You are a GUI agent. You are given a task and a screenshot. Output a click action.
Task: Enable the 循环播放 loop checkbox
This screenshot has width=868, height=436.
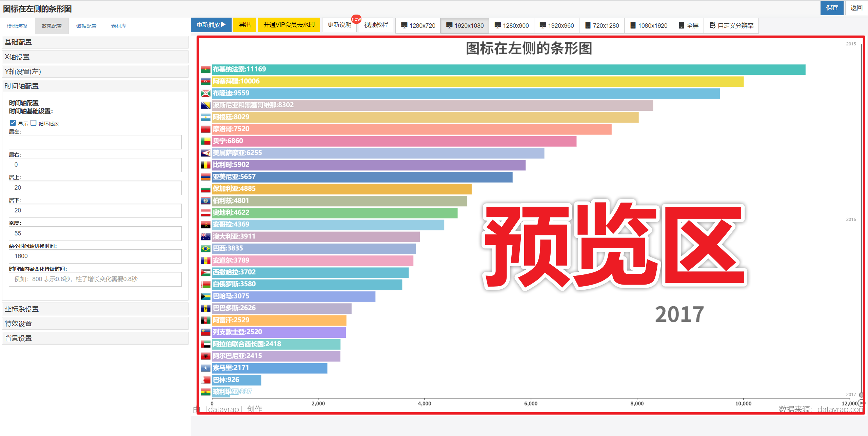[34, 123]
